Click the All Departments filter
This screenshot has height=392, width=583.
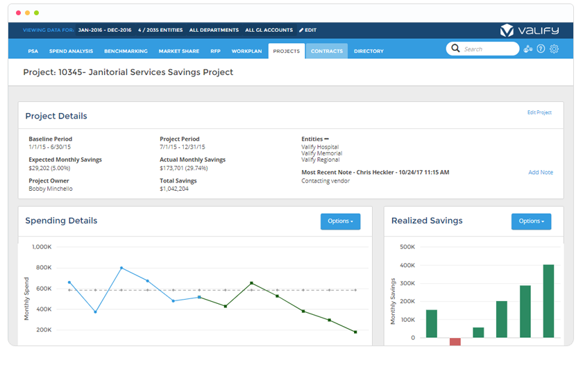point(214,30)
